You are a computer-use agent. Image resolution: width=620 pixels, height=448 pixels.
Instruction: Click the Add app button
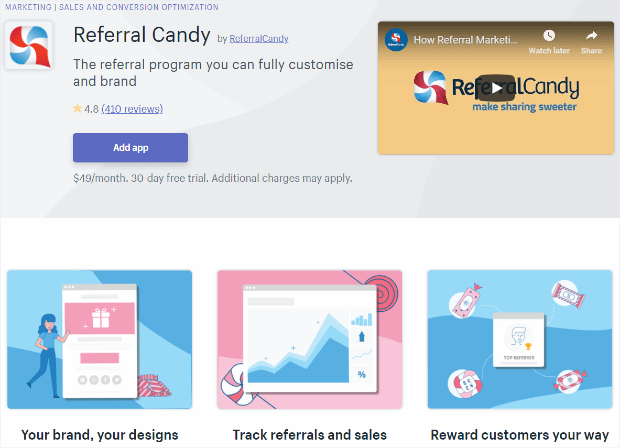(x=130, y=147)
